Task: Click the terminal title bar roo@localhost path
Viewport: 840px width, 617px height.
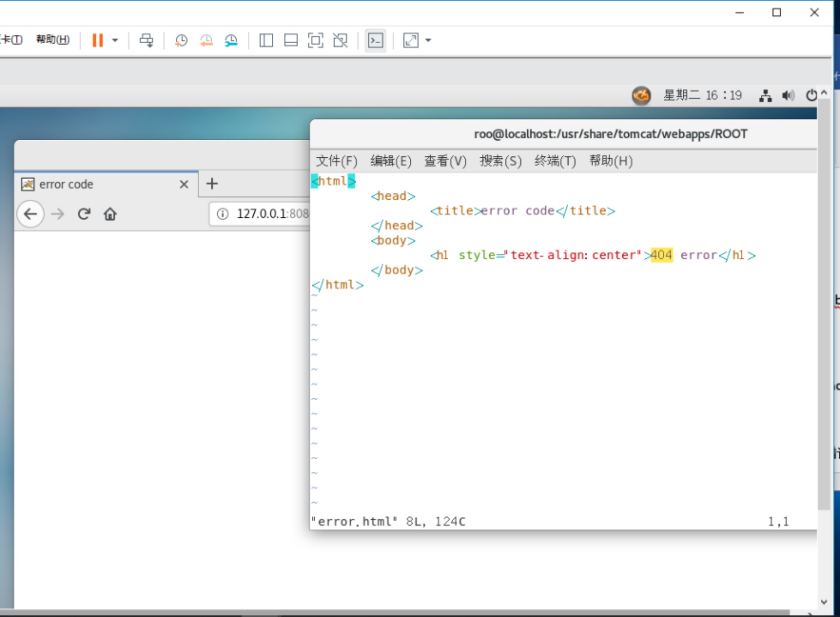Action: point(610,134)
